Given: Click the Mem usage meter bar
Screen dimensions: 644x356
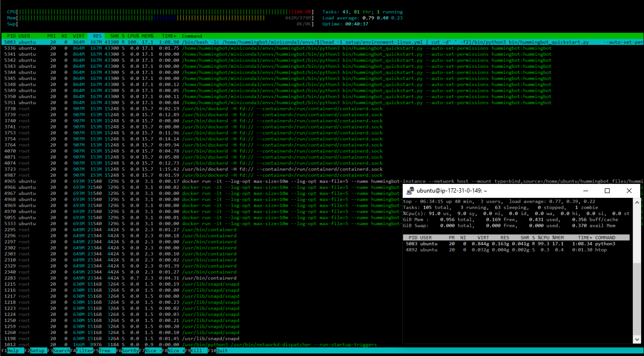Looking at the screenshot, I should click(x=161, y=18).
